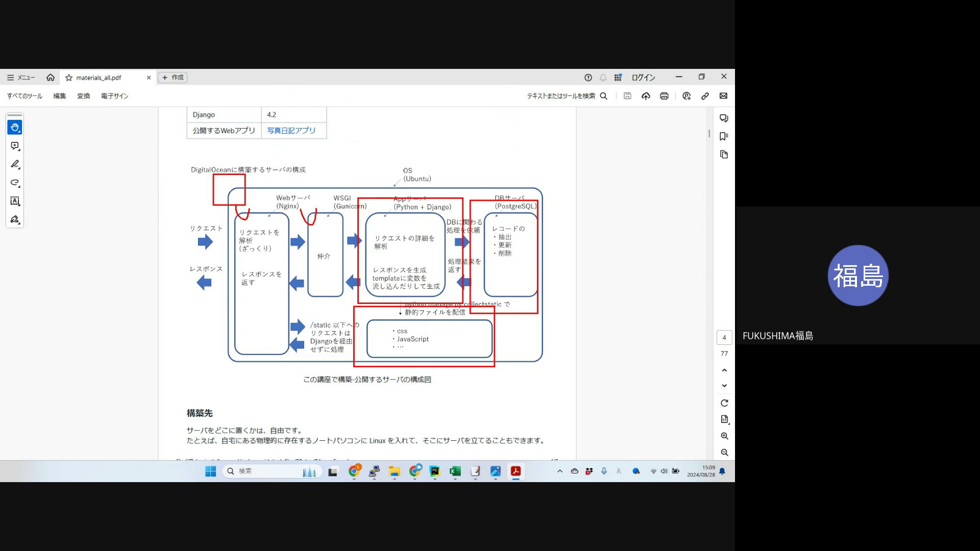Zoom out of the PDF page
The height and width of the screenshot is (551, 980).
[724, 453]
